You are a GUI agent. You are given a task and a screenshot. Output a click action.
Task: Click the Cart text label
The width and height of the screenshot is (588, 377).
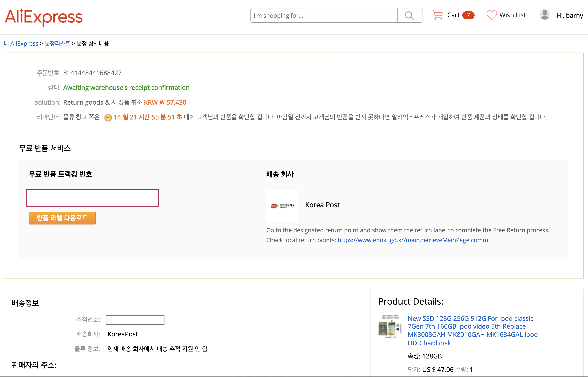[x=453, y=15]
